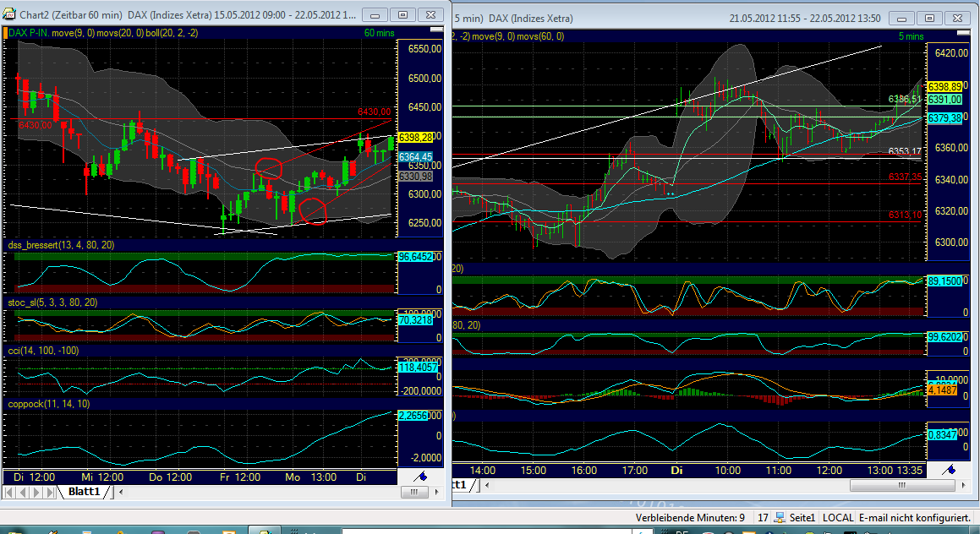Click the Chart2 window title icon

point(10,14)
